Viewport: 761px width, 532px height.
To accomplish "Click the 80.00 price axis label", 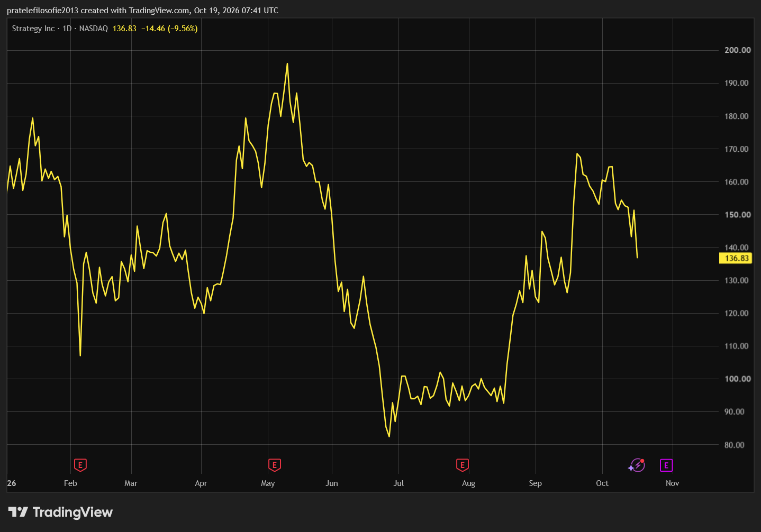I will [735, 445].
